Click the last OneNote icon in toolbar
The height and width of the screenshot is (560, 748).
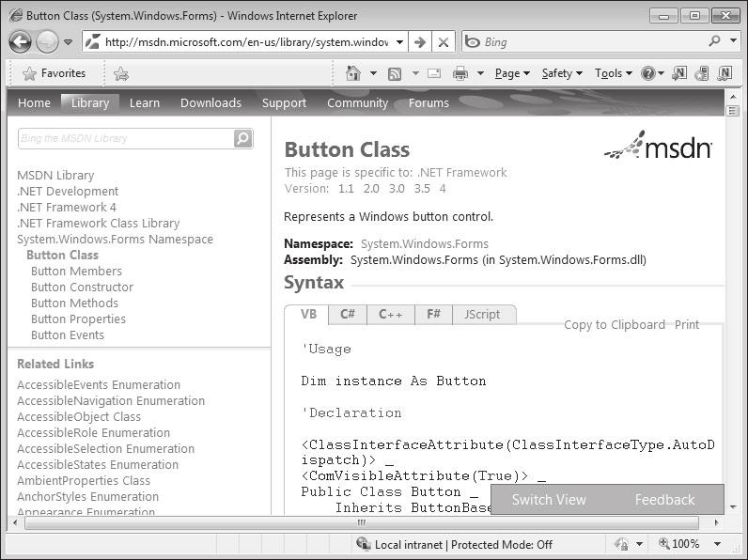coord(725,73)
